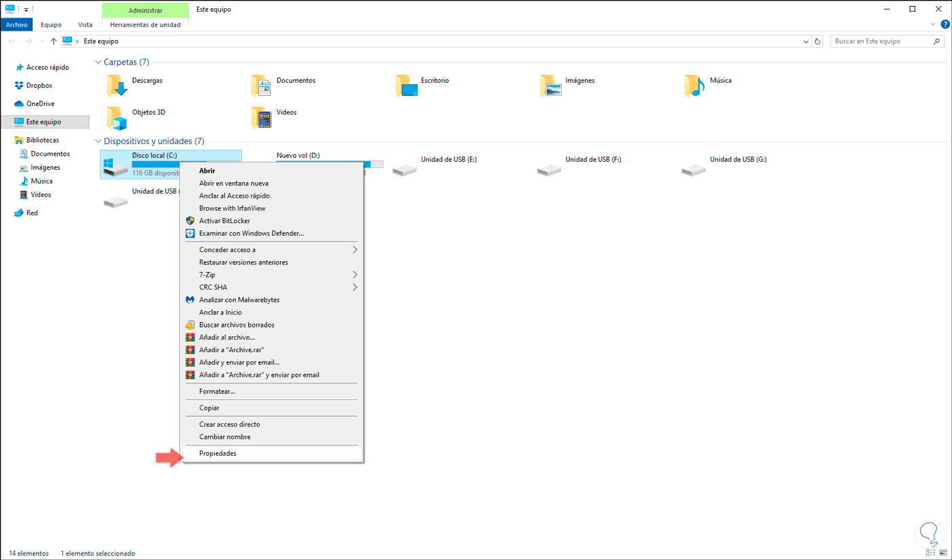The height and width of the screenshot is (560, 952).
Task: Collapse the Dispositivos y unidades (7) group
Action: 98,141
